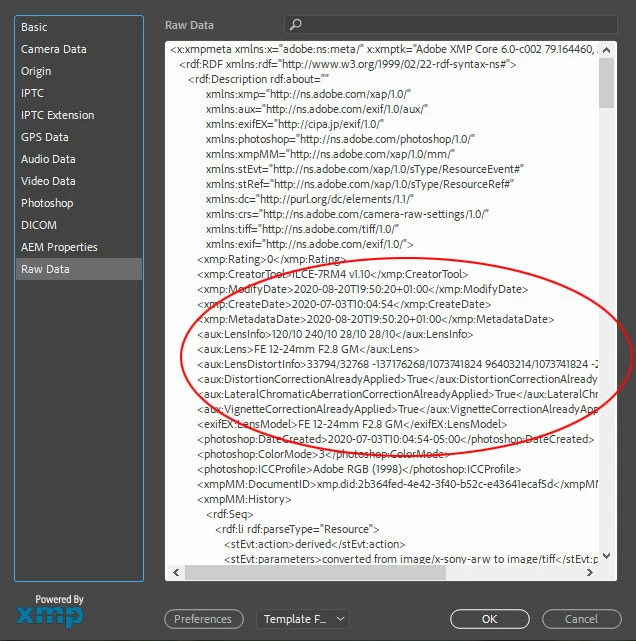Click the xmlns:xmp namespace line
The height and width of the screenshot is (641, 636).
pos(308,94)
